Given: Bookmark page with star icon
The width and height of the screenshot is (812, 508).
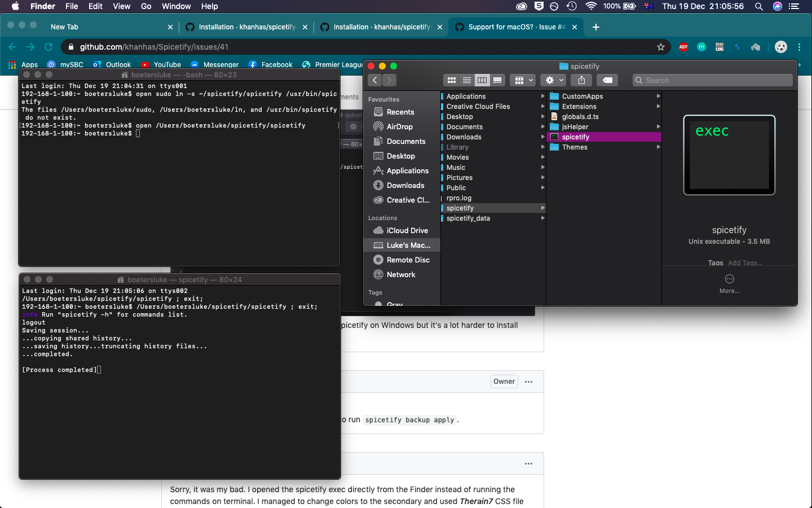Looking at the screenshot, I should [x=661, y=47].
